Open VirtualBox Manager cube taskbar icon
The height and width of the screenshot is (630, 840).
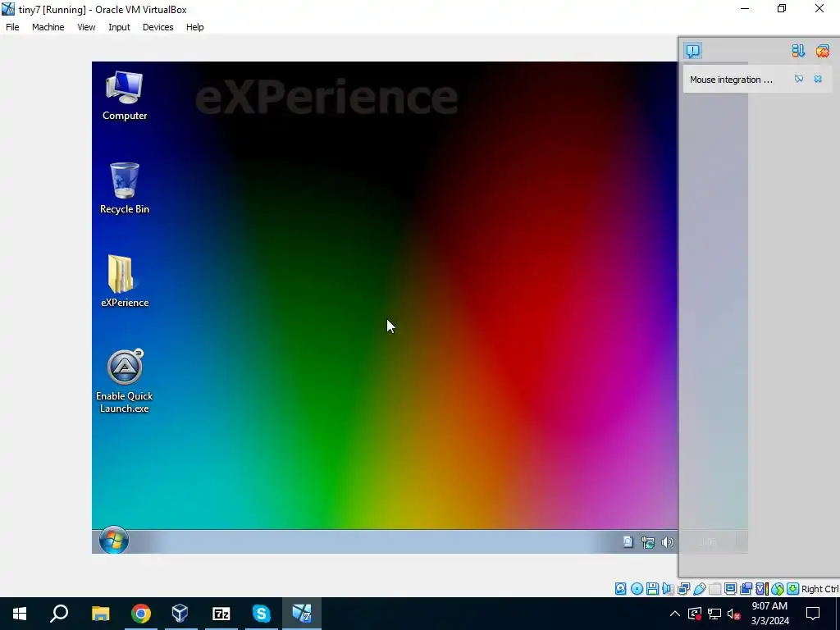(x=180, y=614)
